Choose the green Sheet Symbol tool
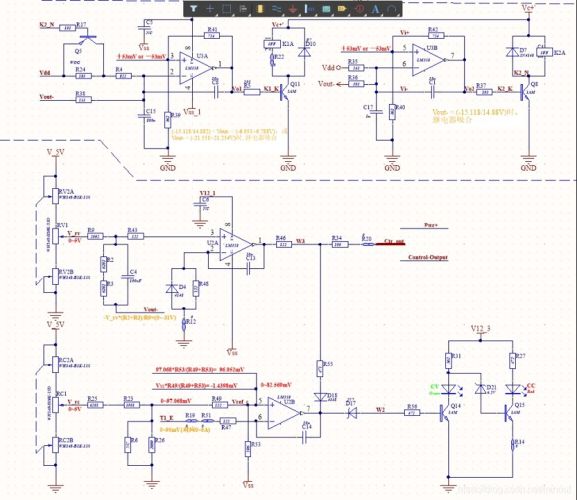577x500 pixels. 326,8
